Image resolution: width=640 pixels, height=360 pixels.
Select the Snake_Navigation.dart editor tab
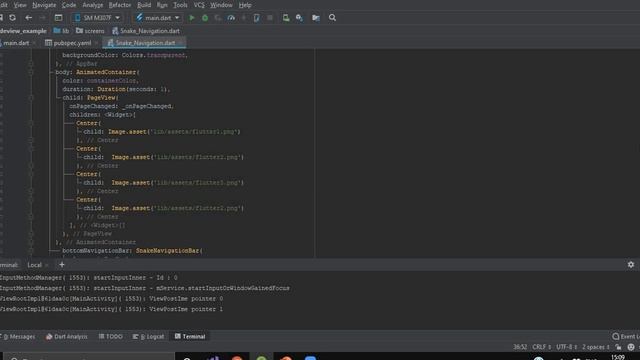pyautogui.click(x=144, y=43)
